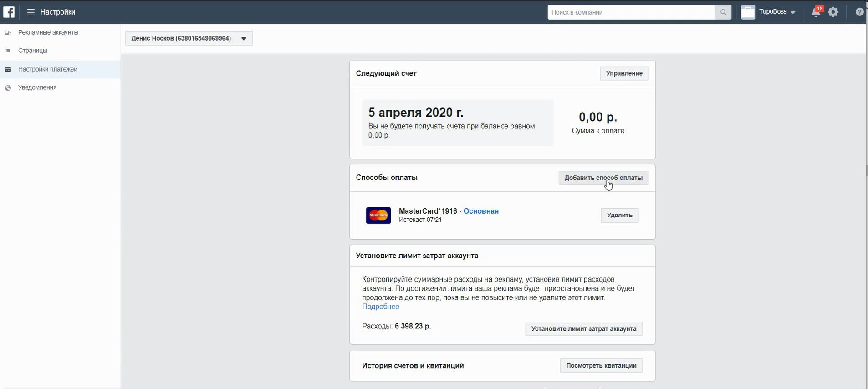This screenshot has height=389, width=868.
Task: Click Добавить способ оплаты button
Action: click(x=603, y=178)
